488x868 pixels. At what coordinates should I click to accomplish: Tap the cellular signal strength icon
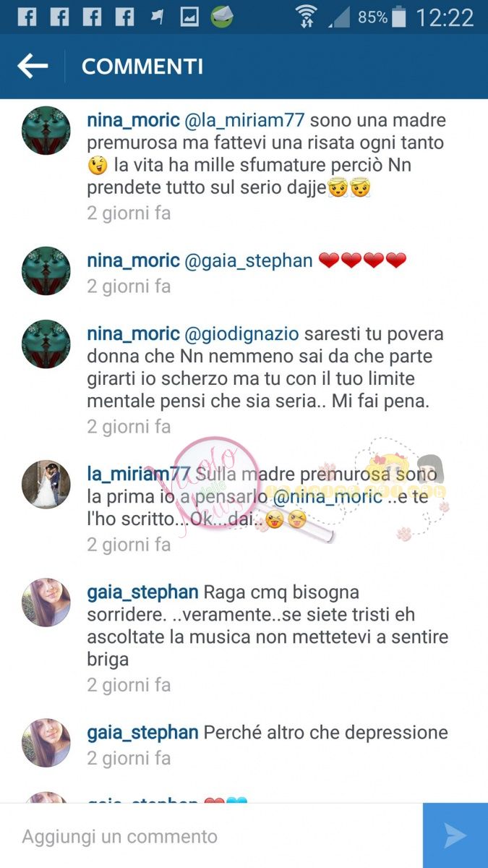[x=338, y=17]
